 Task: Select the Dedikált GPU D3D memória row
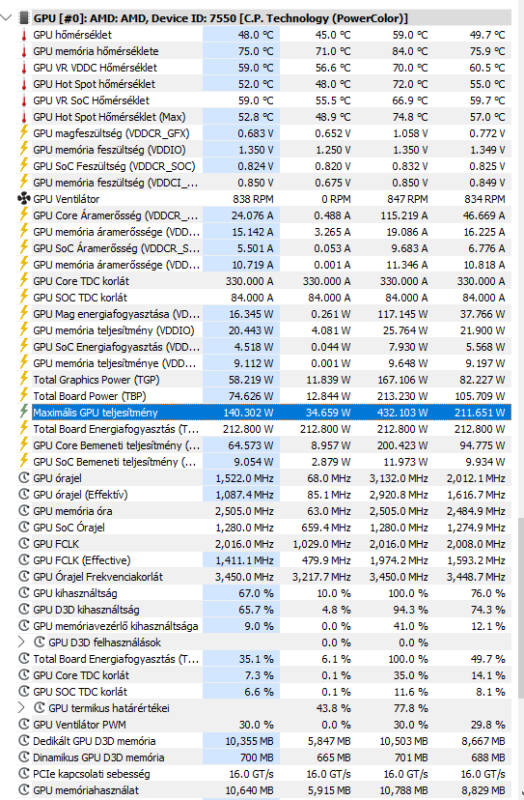pos(264,741)
